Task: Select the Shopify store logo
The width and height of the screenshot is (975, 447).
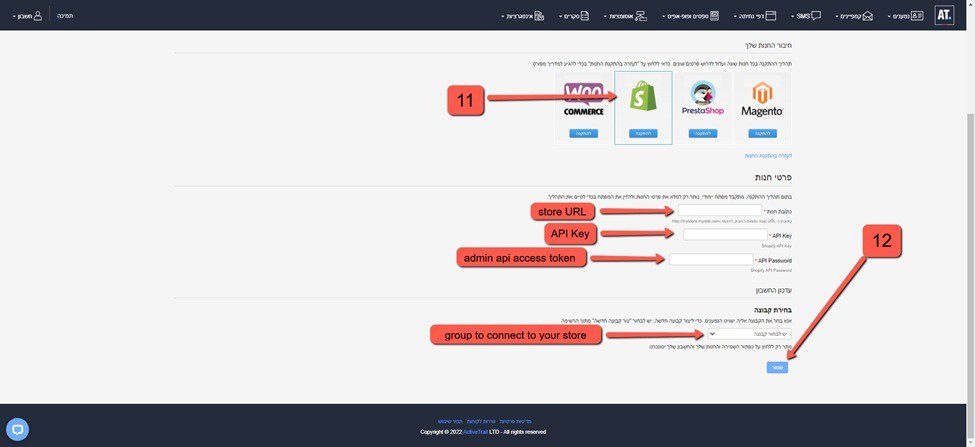Action: tap(643, 98)
